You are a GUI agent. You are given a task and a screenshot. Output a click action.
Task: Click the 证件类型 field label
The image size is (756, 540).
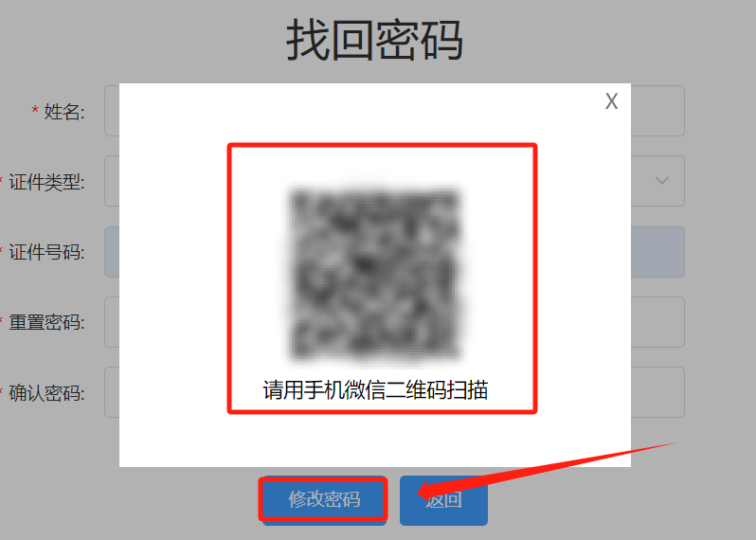pyautogui.click(x=46, y=182)
